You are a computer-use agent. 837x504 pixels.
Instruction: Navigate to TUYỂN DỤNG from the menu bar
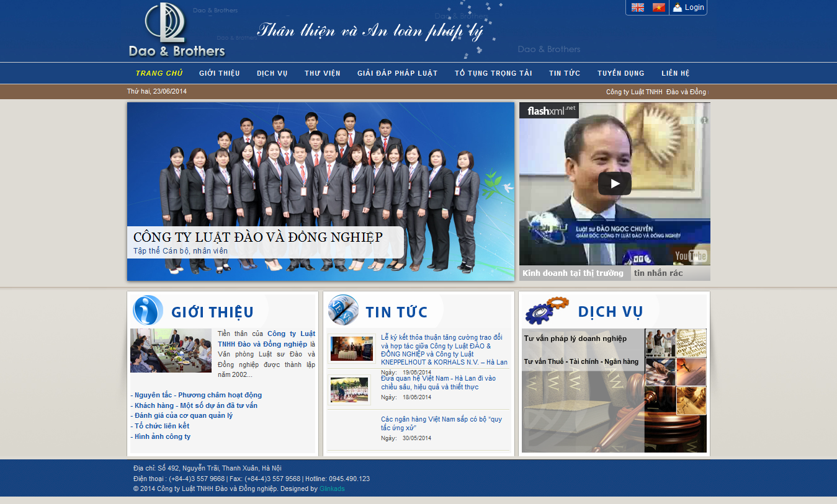620,73
